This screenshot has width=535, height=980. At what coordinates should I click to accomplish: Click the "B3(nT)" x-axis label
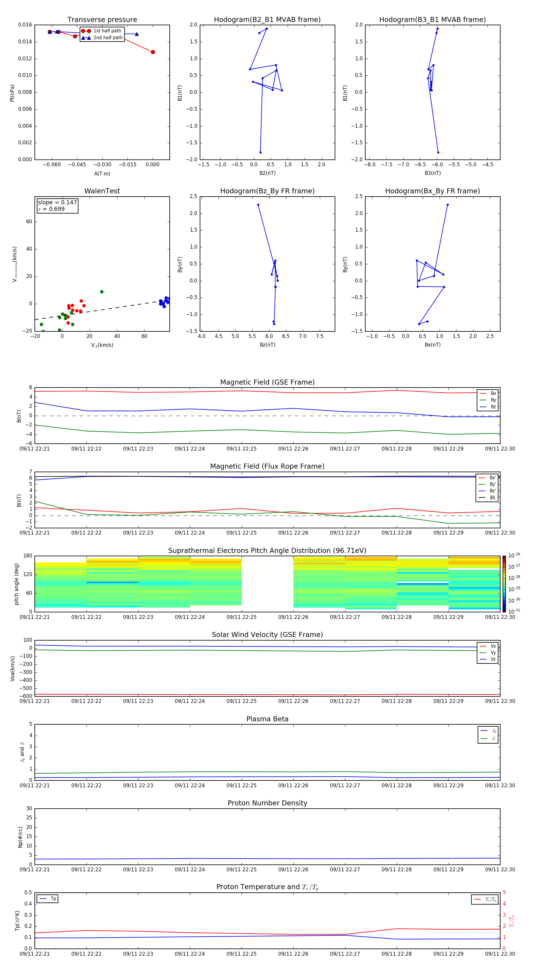coord(432,173)
